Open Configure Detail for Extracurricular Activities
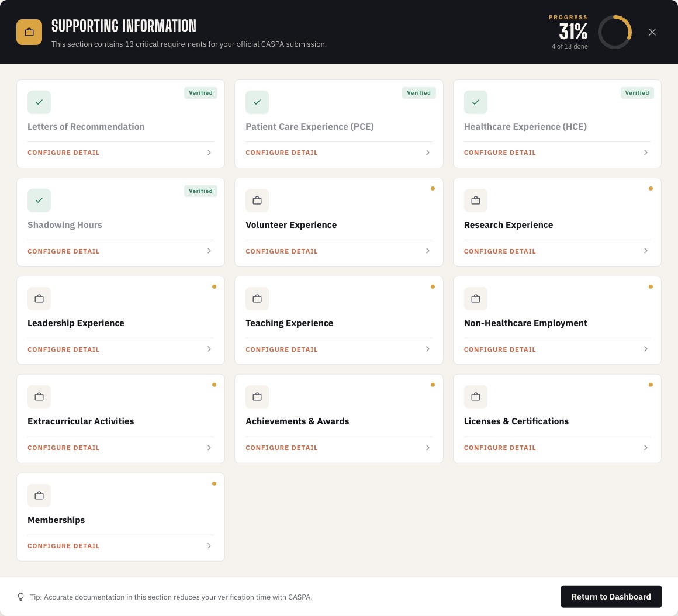The image size is (678, 616). pos(64,448)
